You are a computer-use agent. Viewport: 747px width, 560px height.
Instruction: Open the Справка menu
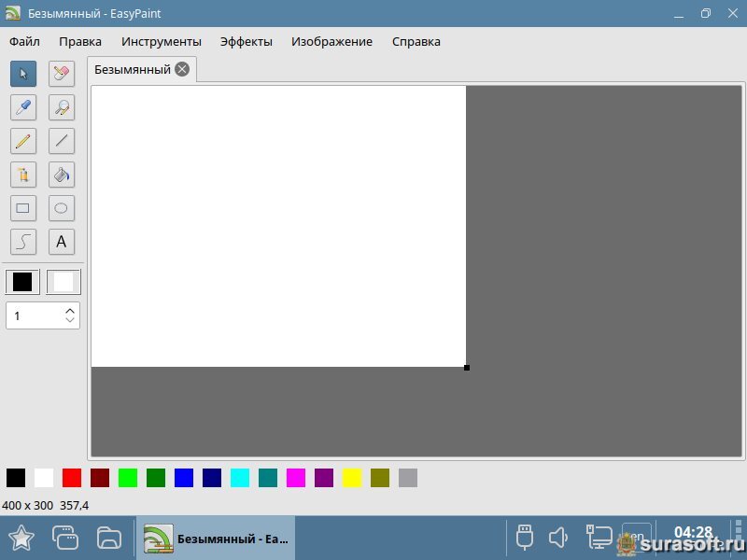point(416,41)
